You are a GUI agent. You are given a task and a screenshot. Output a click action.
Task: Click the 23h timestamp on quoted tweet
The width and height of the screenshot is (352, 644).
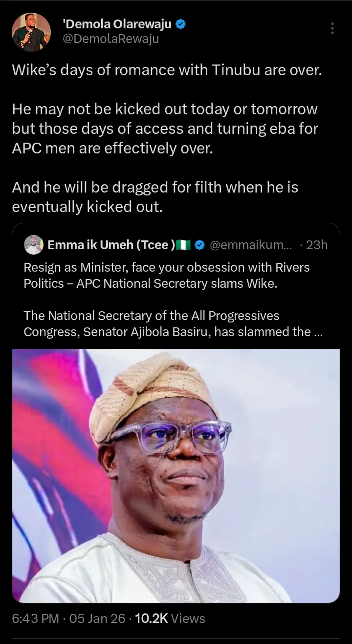pos(316,245)
